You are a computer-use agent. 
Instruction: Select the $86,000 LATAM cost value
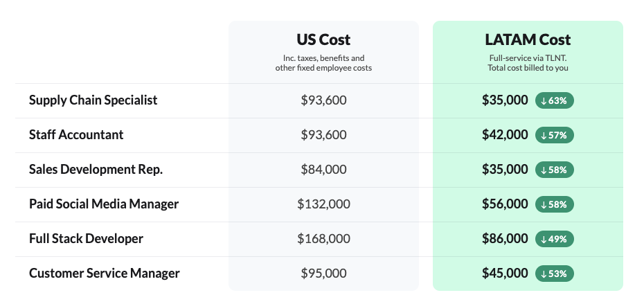[x=505, y=239]
